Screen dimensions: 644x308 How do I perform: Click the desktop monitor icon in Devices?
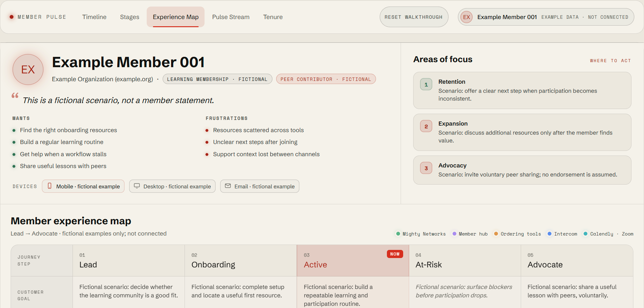(137, 186)
